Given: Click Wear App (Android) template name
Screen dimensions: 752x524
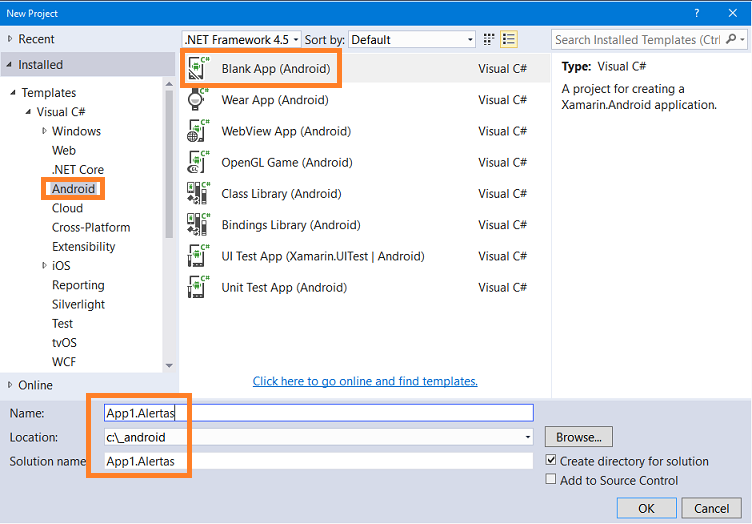Looking at the screenshot, I should (x=275, y=100).
